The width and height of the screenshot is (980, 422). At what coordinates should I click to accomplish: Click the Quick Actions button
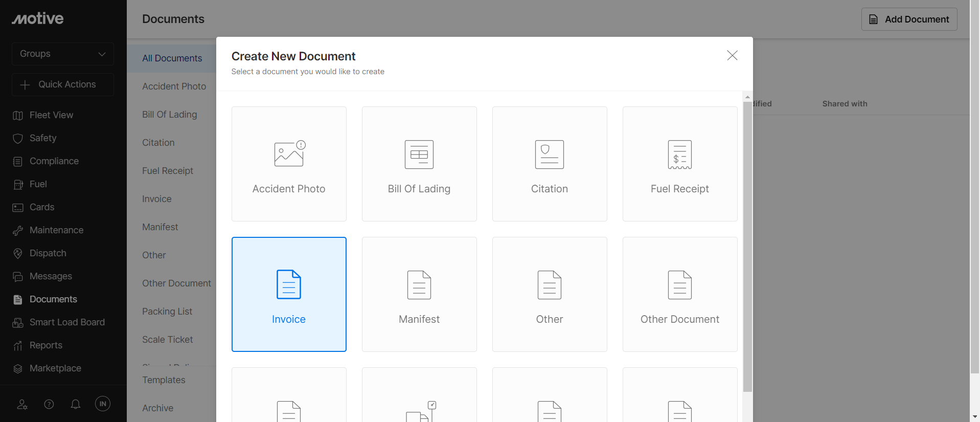[x=63, y=84]
